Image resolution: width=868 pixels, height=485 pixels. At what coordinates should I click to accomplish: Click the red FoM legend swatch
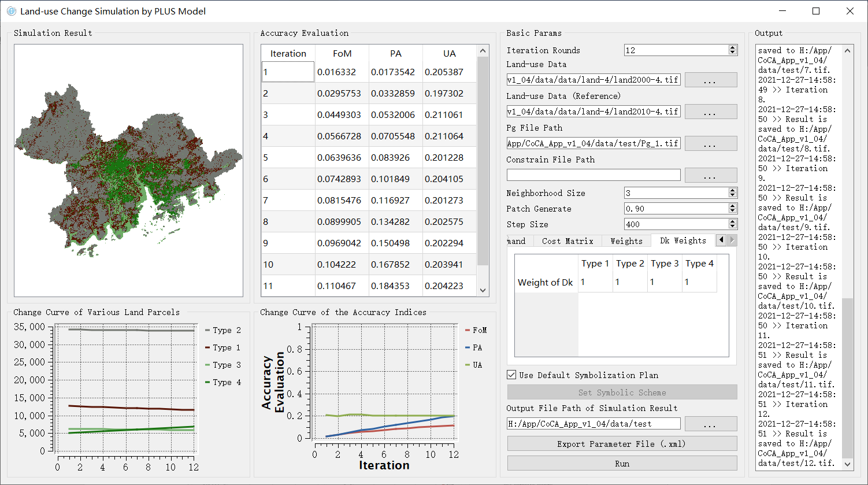(x=468, y=331)
